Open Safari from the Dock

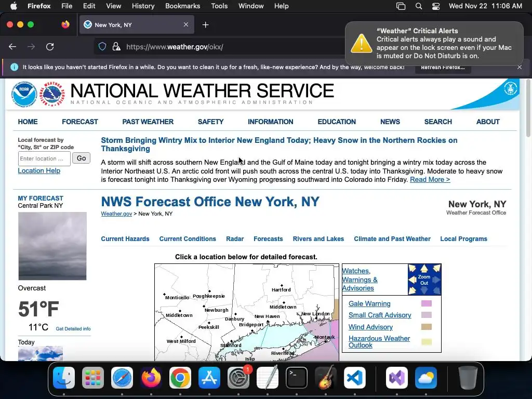point(122,378)
